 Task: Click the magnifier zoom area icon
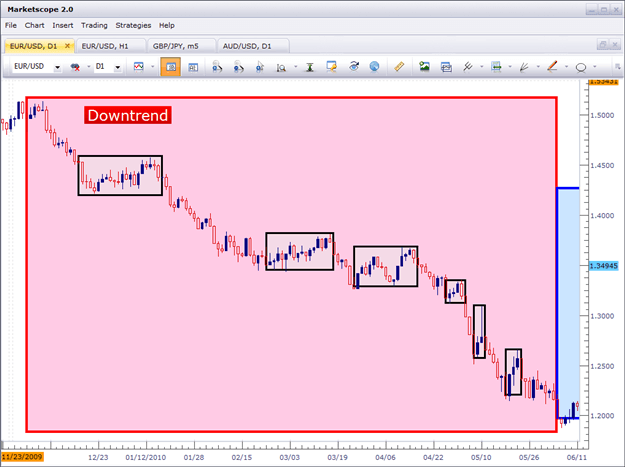coord(281,67)
